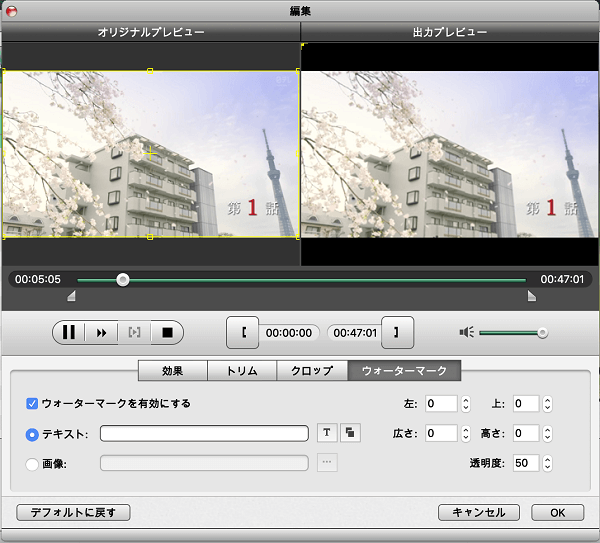The height and width of the screenshot is (543, 600).
Task: Set trim start with the left bracket button
Action: [243, 332]
